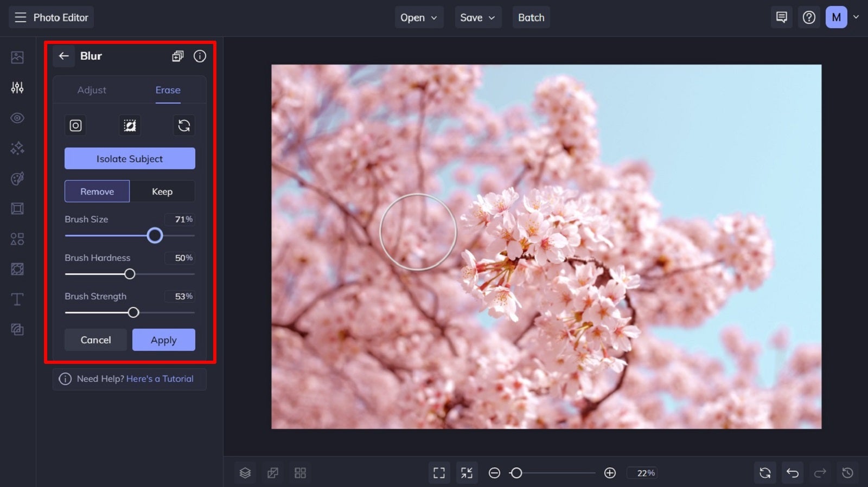Open the Overlays sidebar icon
Viewport: 868px width, 487px height.
click(17, 269)
